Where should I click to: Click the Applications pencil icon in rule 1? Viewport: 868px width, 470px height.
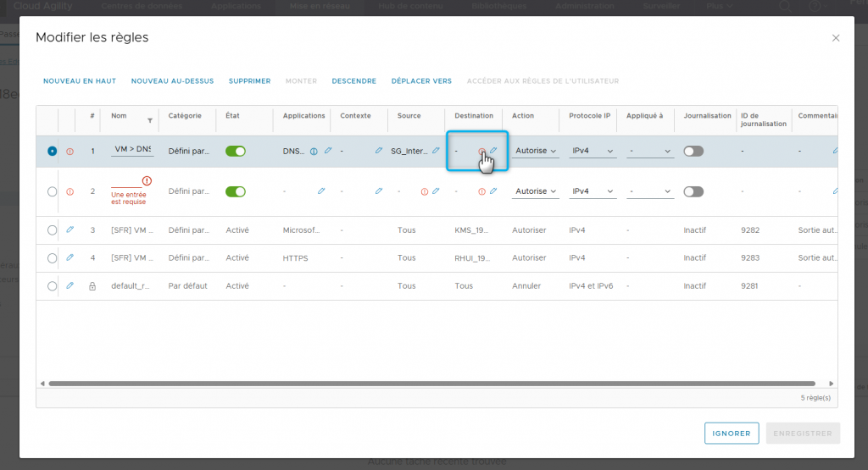(x=328, y=151)
